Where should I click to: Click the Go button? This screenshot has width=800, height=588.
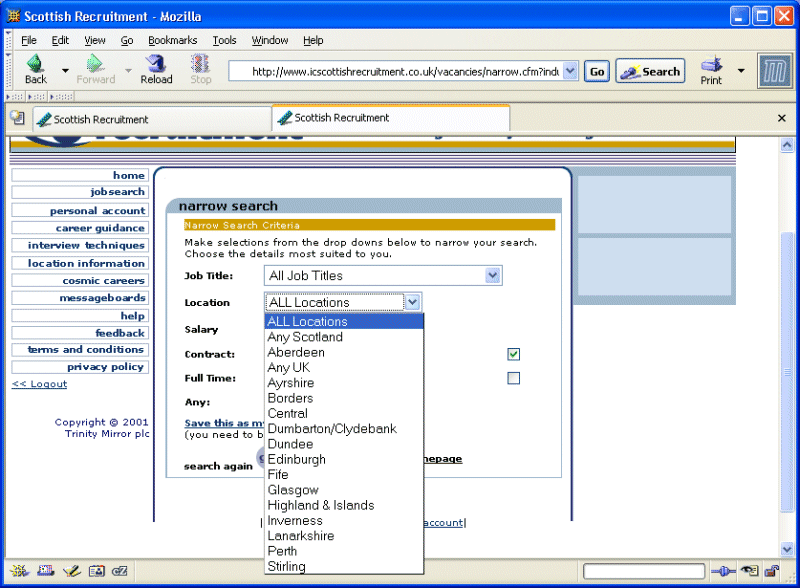click(597, 71)
